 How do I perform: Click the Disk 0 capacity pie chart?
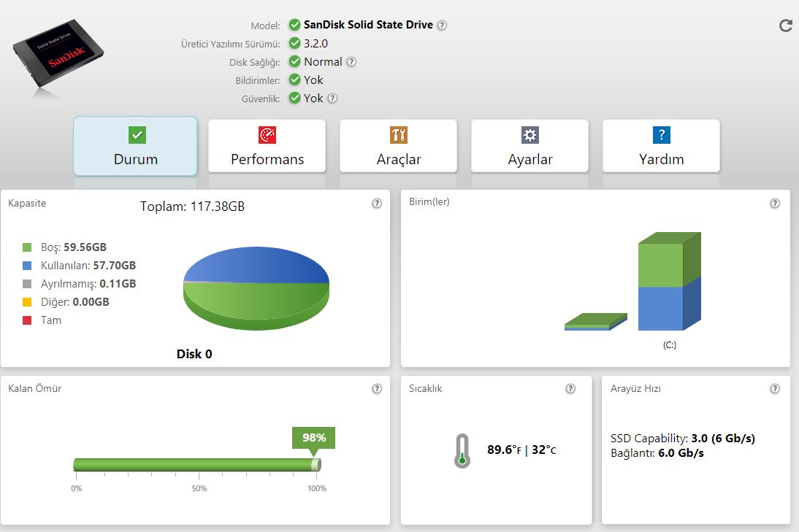pos(256,289)
